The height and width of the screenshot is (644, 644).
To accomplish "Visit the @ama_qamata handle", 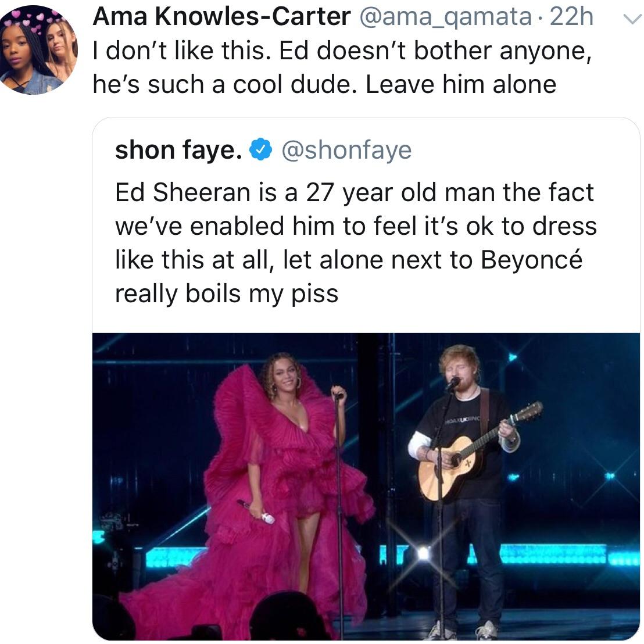I will pyautogui.click(x=446, y=17).
